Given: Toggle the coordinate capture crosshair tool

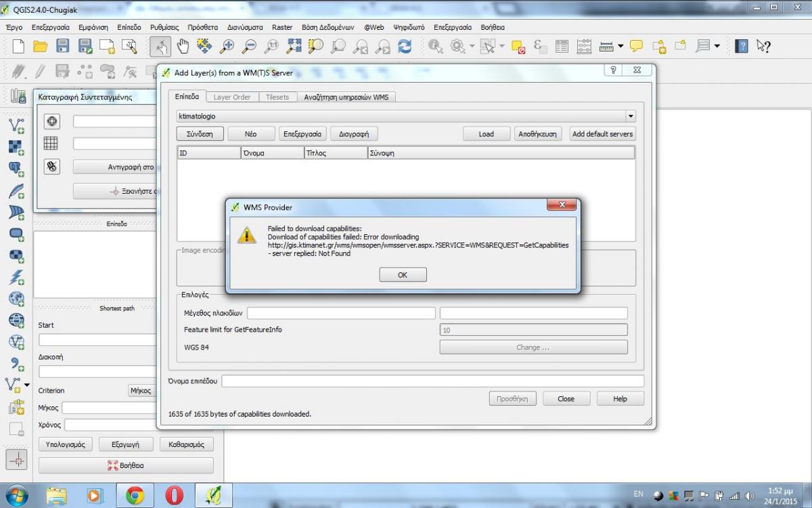Looking at the screenshot, I should click(17, 460).
